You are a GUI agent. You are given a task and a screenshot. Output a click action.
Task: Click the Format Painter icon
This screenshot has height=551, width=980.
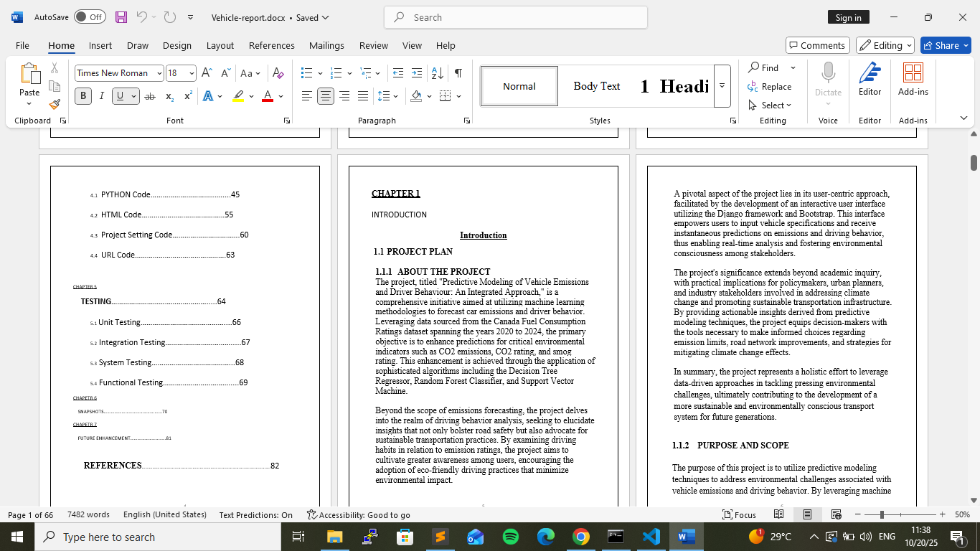click(55, 104)
